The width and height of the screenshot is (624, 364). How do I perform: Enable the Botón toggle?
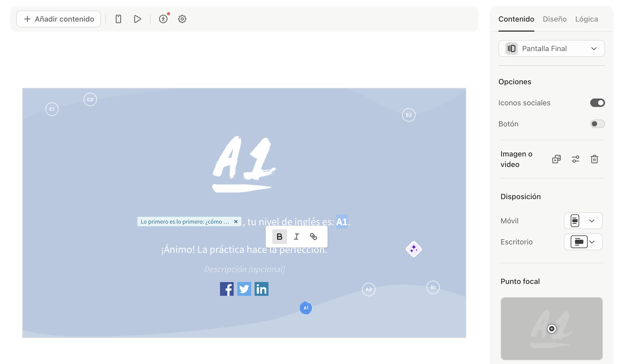tap(597, 124)
